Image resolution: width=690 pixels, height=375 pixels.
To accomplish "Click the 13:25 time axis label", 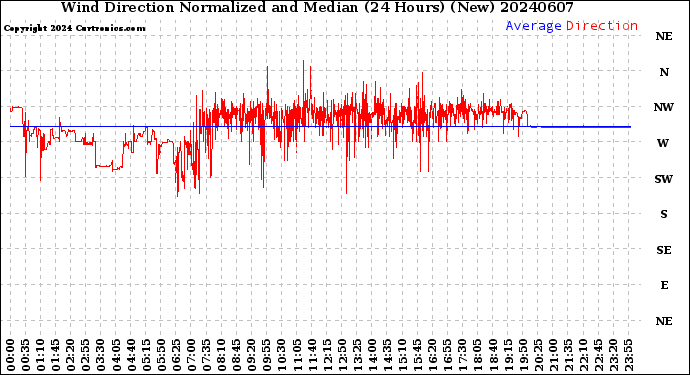I will pos(357,355).
